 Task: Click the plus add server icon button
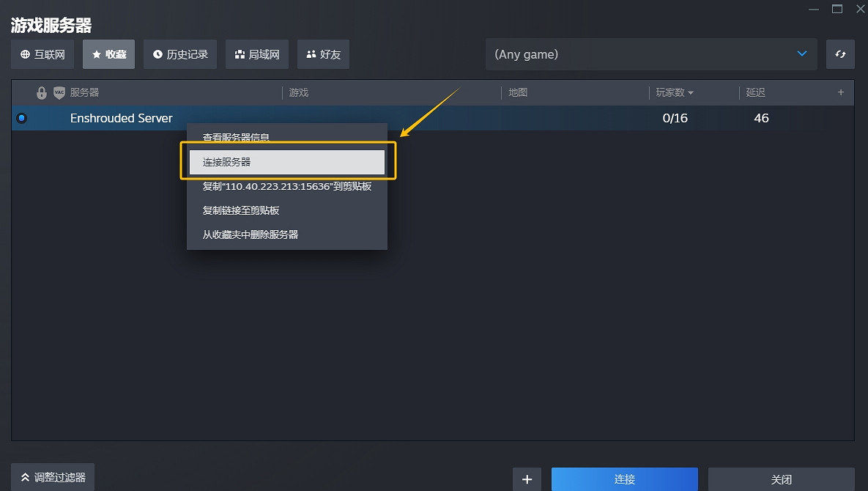[x=527, y=479]
